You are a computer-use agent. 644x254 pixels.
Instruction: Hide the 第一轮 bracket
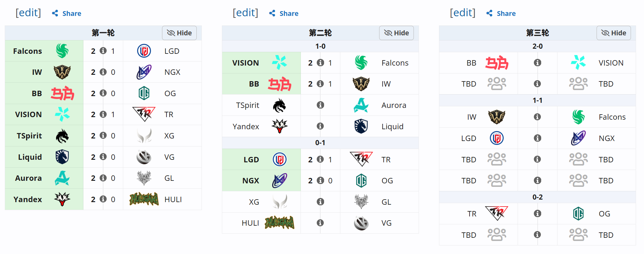[179, 33]
